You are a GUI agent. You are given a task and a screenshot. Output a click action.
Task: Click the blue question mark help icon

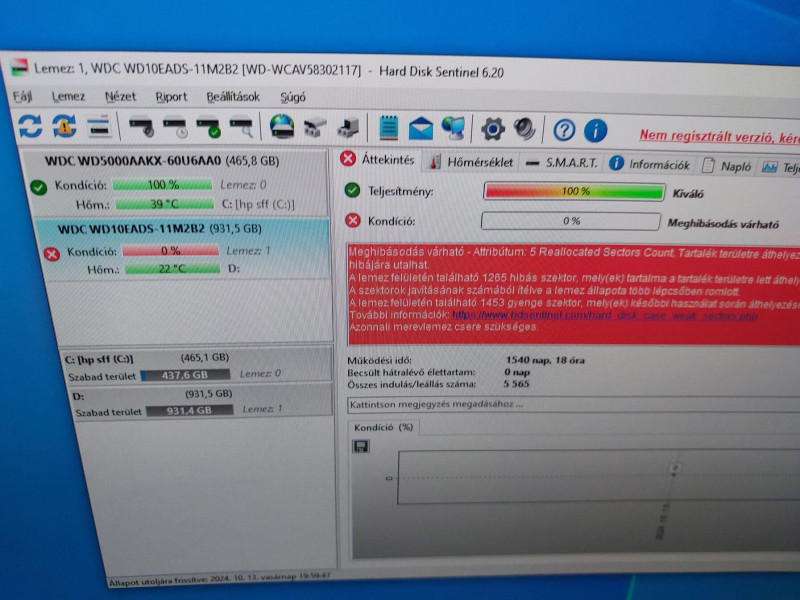click(564, 131)
